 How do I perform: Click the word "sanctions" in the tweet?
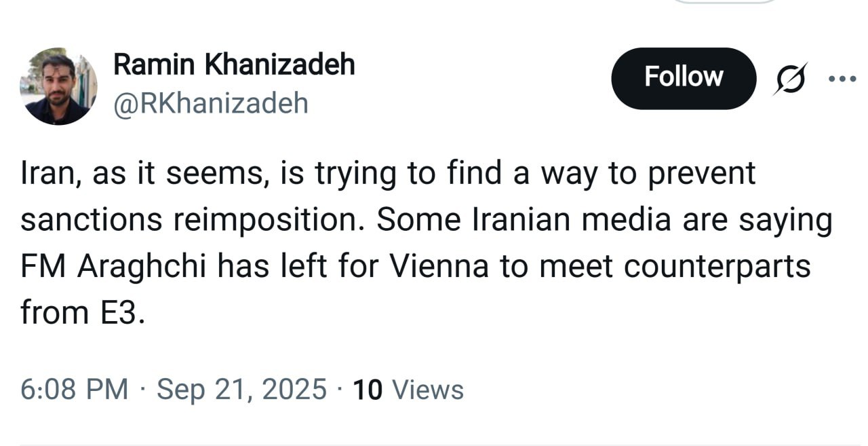pyautogui.click(x=92, y=220)
